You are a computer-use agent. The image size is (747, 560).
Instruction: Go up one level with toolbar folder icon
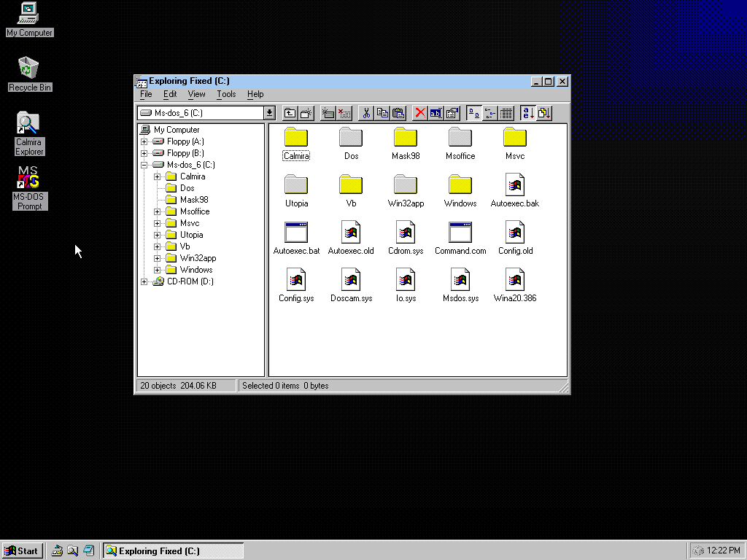290,113
